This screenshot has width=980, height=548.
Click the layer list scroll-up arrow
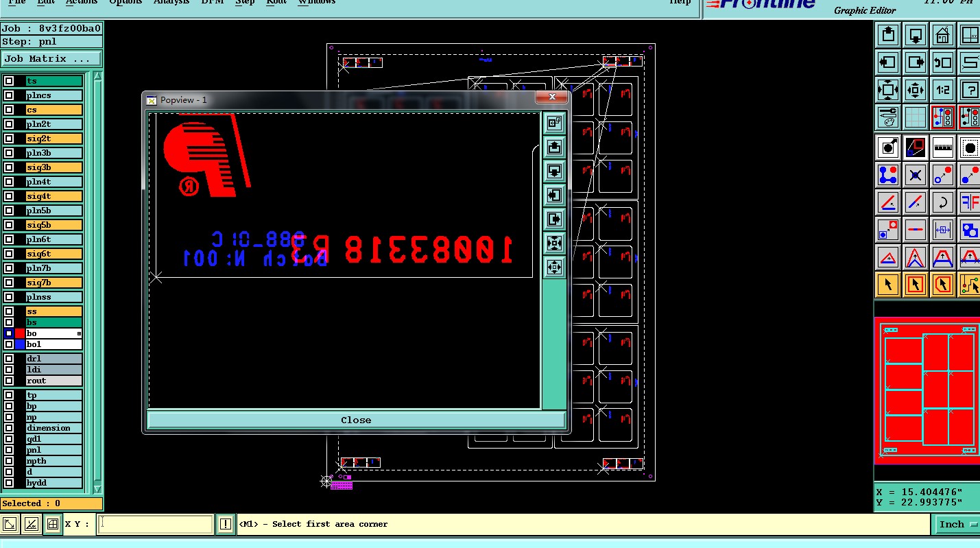click(x=97, y=75)
